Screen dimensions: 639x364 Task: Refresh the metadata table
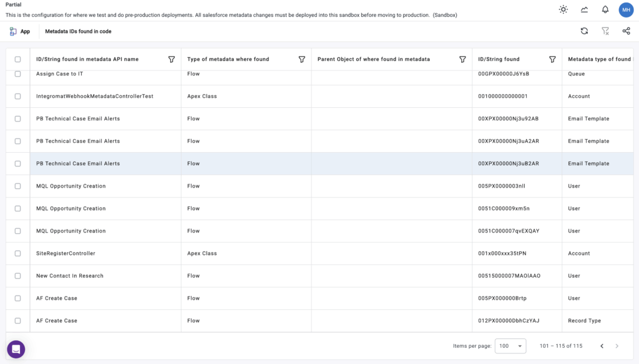(x=584, y=31)
